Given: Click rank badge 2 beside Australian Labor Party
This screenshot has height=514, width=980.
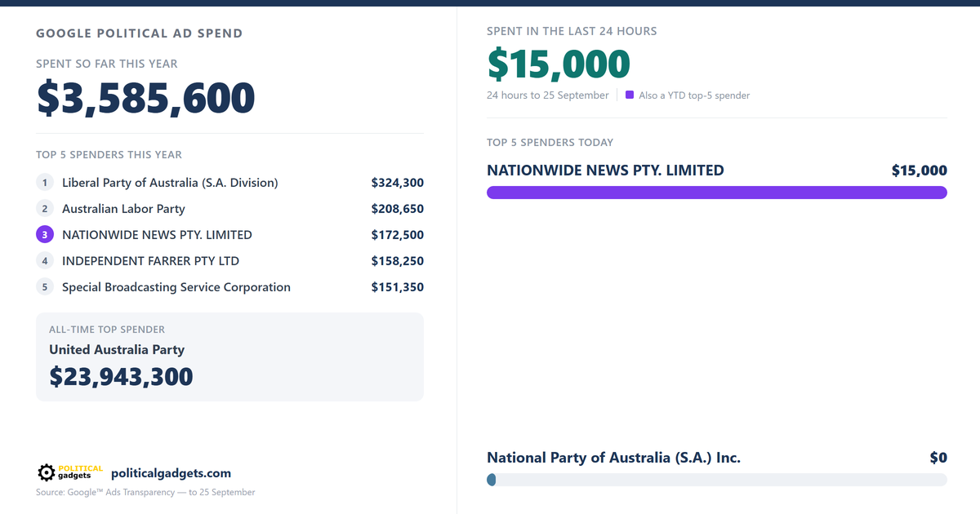Looking at the screenshot, I should [45, 209].
